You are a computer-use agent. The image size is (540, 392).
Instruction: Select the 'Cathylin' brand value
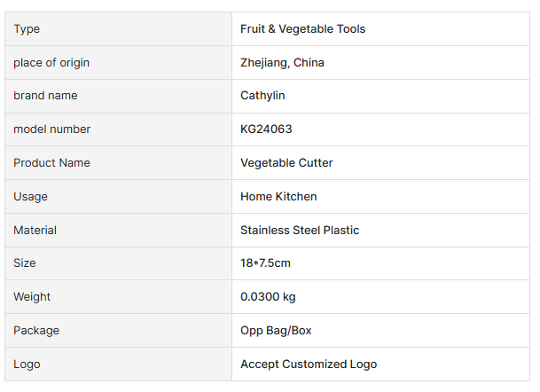pos(262,96)
